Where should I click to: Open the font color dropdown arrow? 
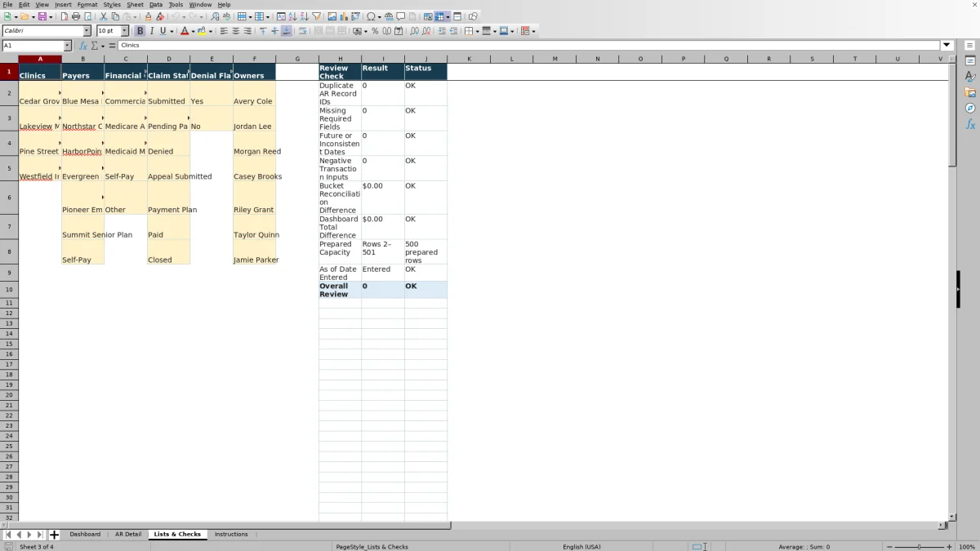193,31
